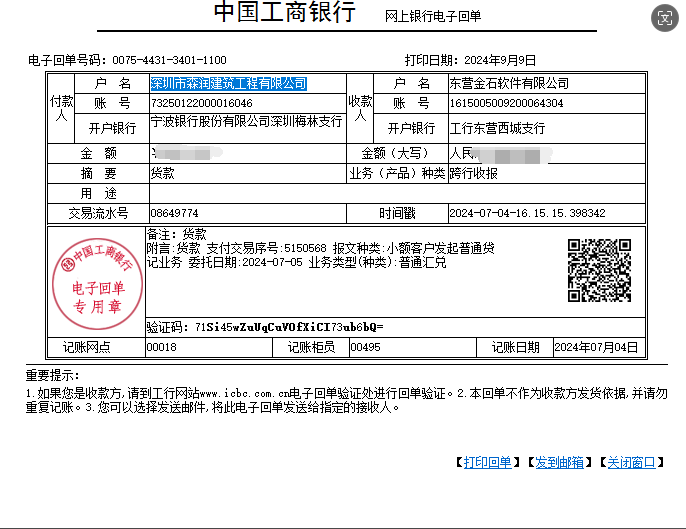Click www.icbc.com.cn in the notice text
The width and height of the screenshot is (686, 529).
[244, 393]
